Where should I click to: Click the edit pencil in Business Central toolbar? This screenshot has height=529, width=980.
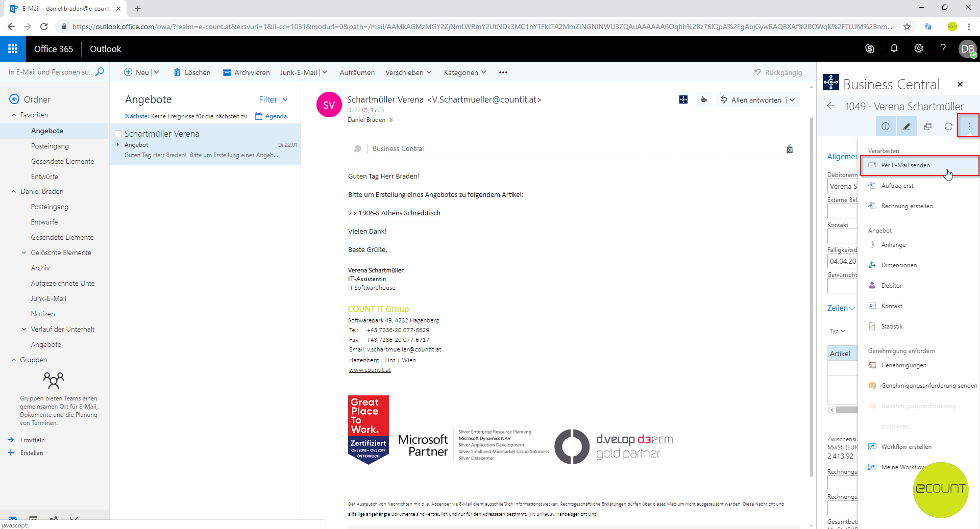[906, 127]
